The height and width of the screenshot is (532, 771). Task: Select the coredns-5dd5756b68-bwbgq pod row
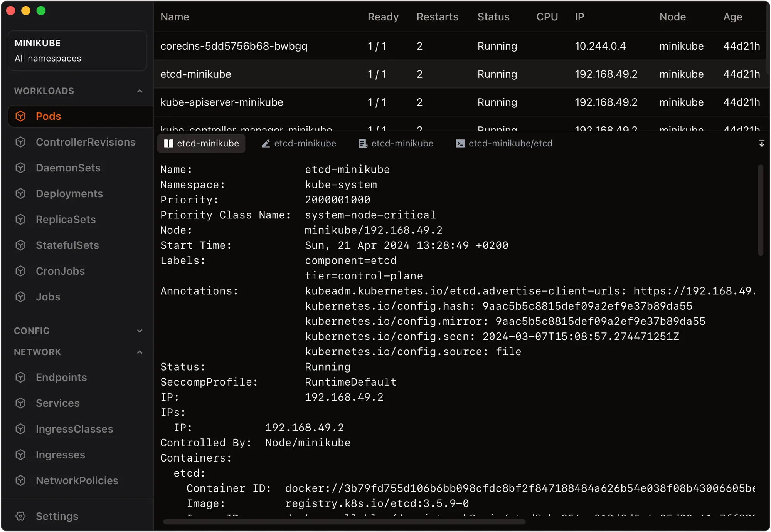[460, 46]
